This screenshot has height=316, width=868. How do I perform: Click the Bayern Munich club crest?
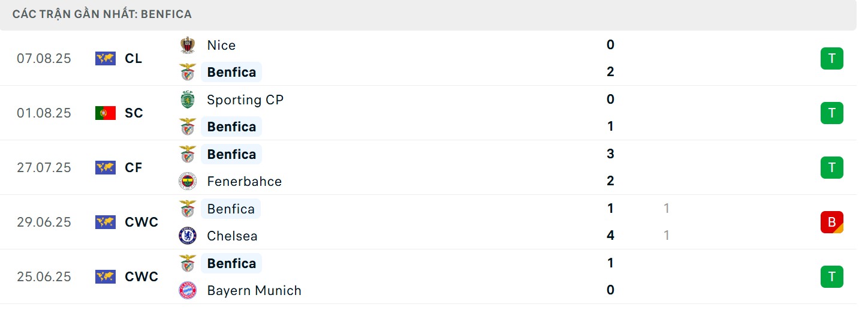click(188, 290)
